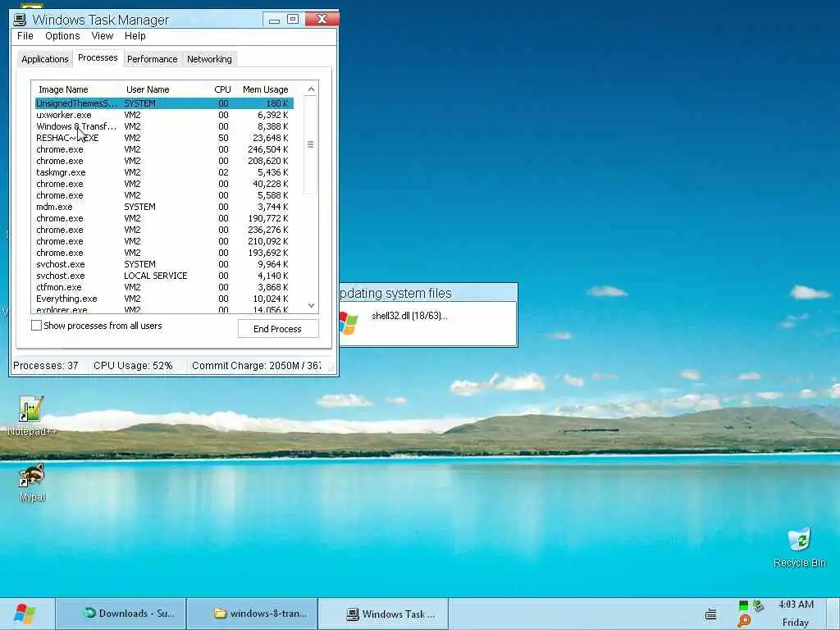Open the Help menu
840x630 pixels.
(135, 36)
